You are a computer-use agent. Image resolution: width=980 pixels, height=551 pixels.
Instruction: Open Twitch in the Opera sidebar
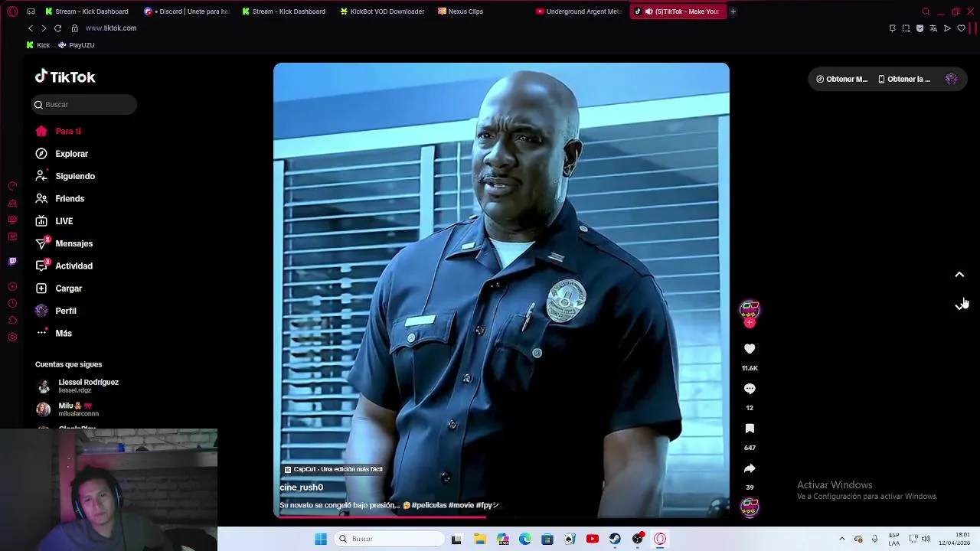(12, 261)
